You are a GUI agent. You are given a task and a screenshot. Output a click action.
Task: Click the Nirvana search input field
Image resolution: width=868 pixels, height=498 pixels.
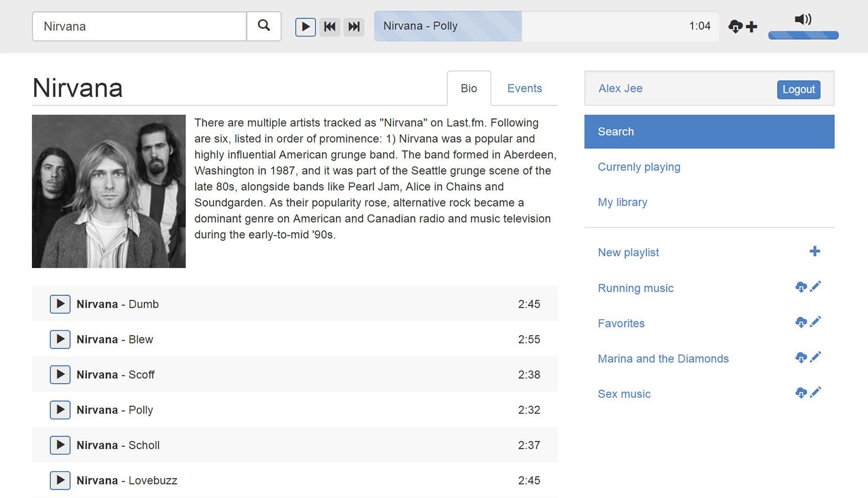coord(139,26)
